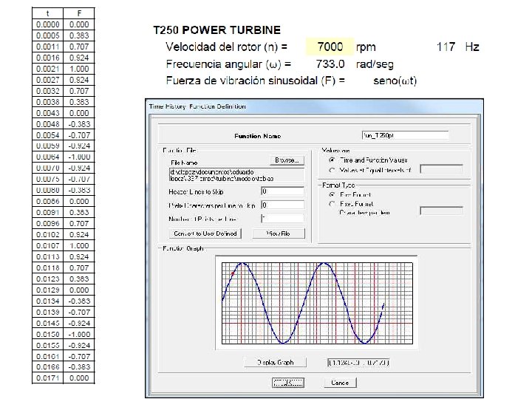Select table cell t = 0.0032
This screenshot has width=532, height=399.
(47, 91)
